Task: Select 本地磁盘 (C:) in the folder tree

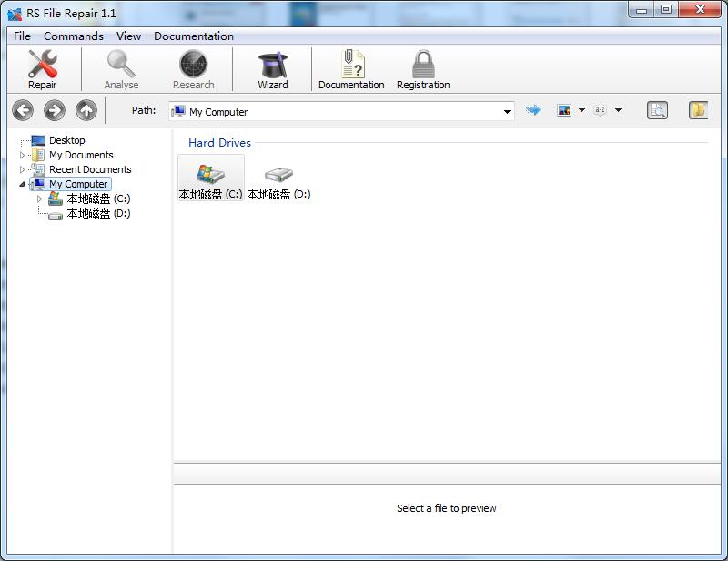Action: tap(98, 199)
